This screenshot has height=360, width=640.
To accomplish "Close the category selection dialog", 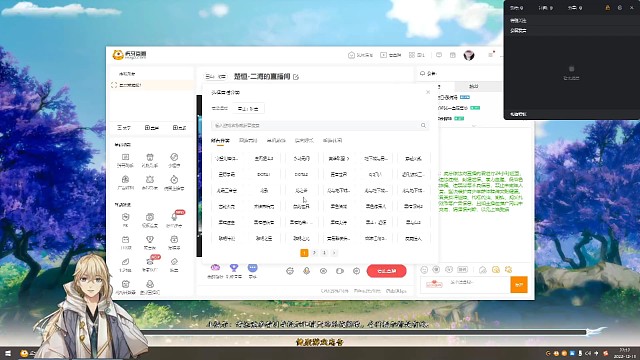I will pos(428,92).
